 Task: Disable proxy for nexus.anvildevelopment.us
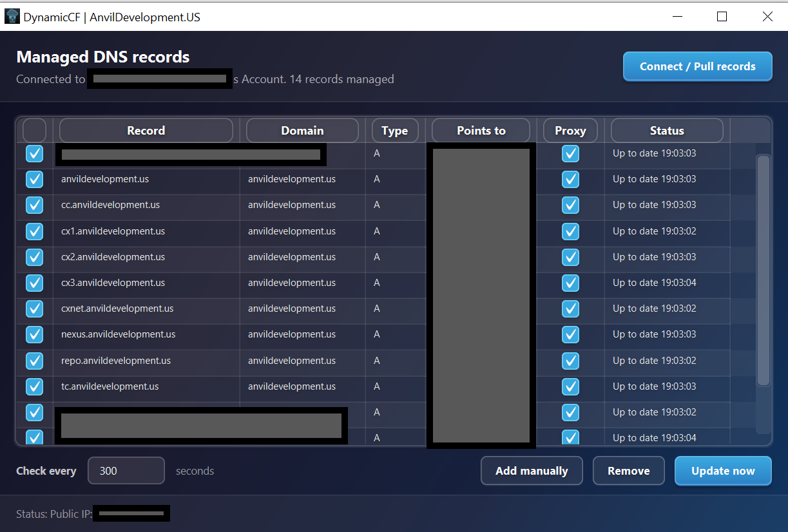(570, 334)
